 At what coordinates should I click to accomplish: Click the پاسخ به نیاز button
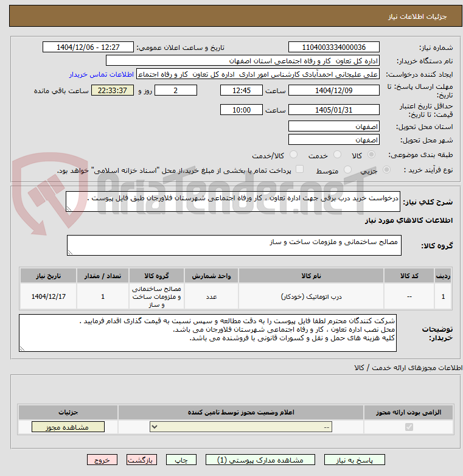pyautogui.click(x=354, y=460)
